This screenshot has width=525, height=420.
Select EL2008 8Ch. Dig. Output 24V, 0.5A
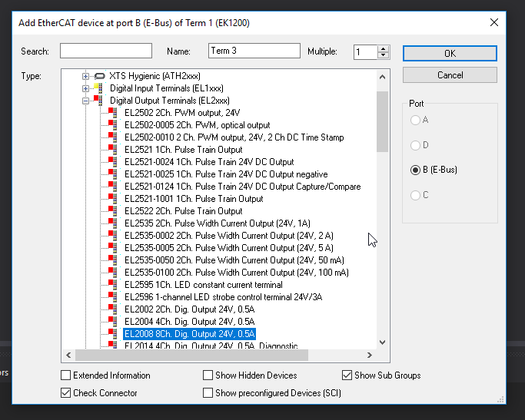pos(190,334)
